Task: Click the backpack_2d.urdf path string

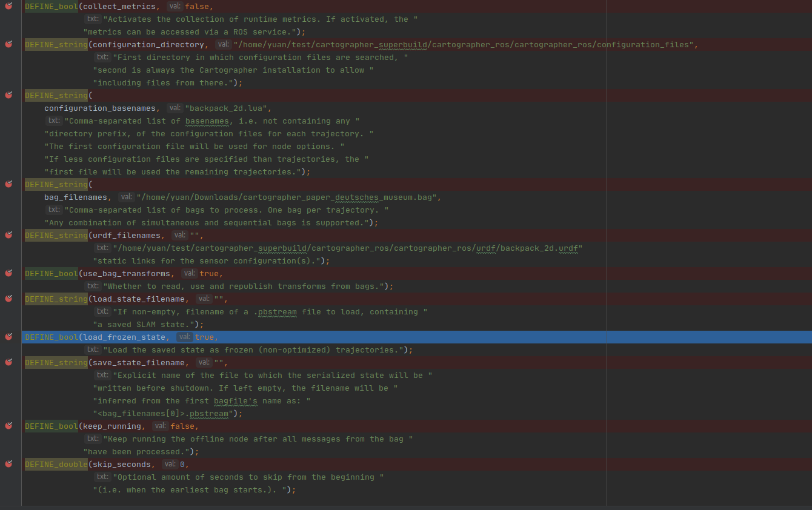Action: [x=347, y=248]
